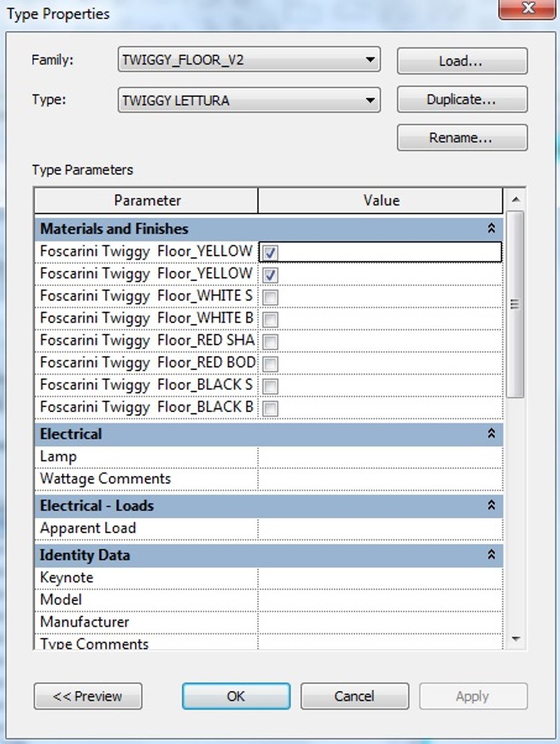Image resolution: width=560 pixels, height=744 pixels.
Task: Click the Duplicate... button
Action: tap(462, 100)
